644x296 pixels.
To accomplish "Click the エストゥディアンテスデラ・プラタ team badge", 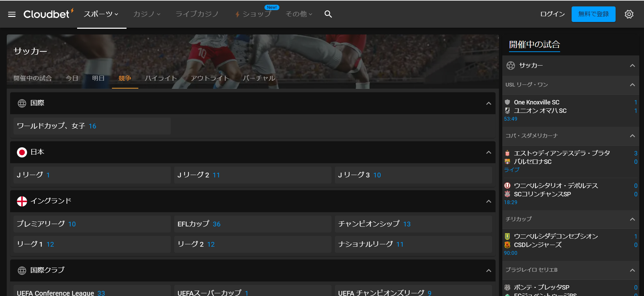I will 507,153.
